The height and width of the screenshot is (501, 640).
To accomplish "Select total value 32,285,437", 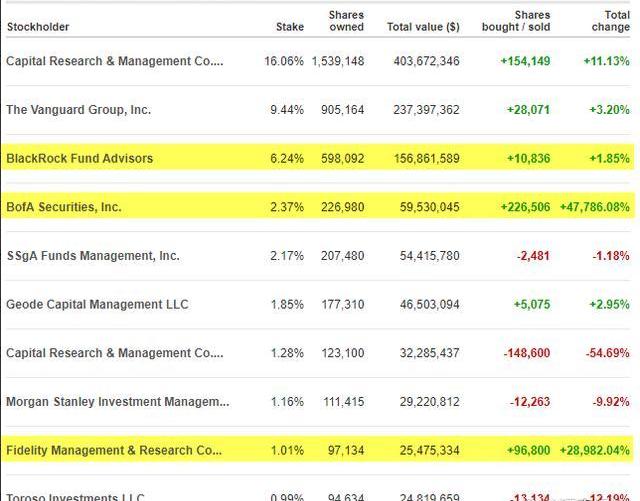I will coord(430,353).
